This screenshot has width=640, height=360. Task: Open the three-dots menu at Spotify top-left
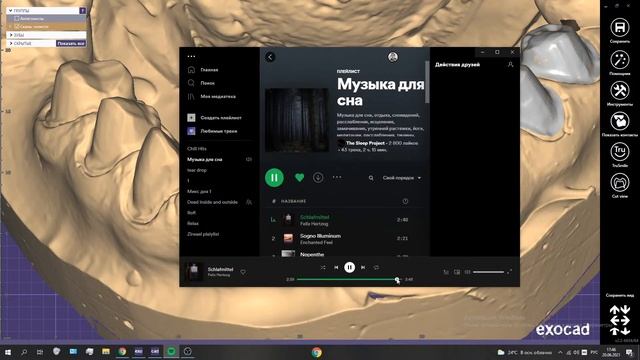(x=191, y=56)
